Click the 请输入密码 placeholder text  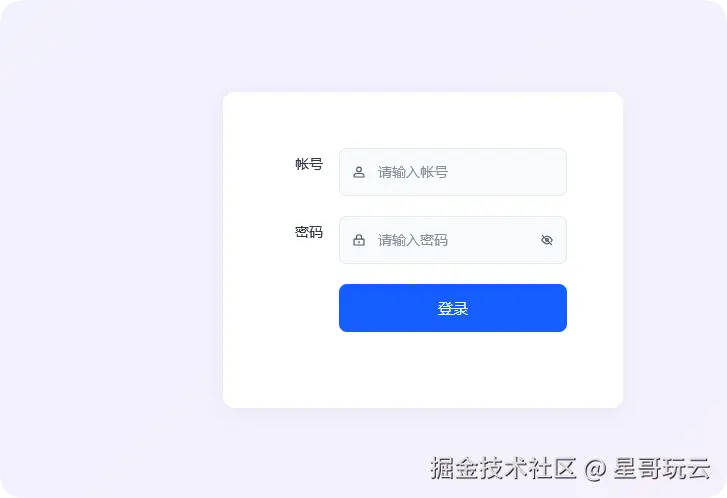click(x=413, y=240)
